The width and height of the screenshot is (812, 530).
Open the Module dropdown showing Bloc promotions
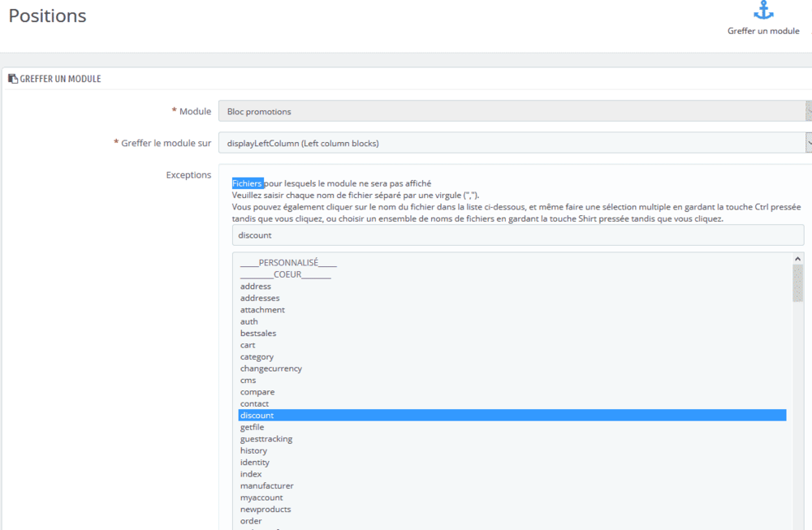point(515,111)
